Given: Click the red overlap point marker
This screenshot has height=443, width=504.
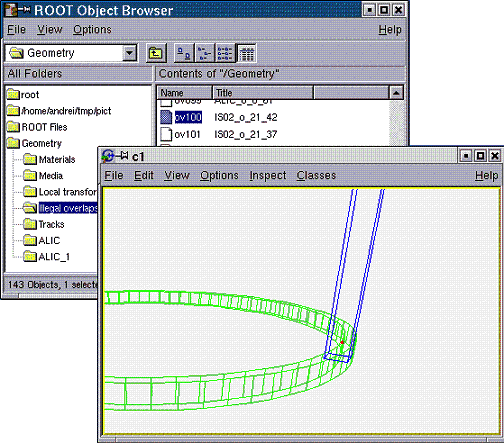Looking at the screenshot, I should click(342, 343).
